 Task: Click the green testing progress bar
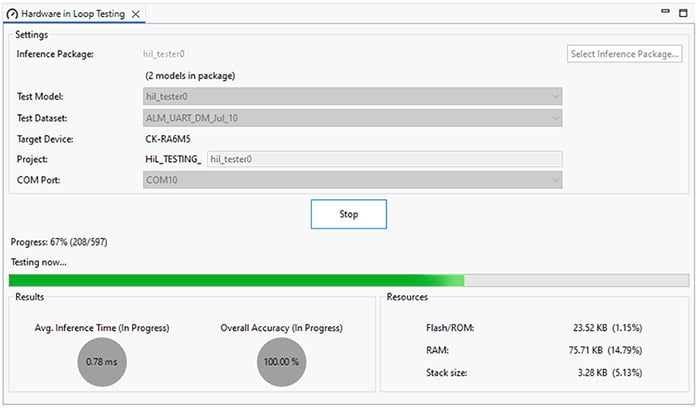236,280
